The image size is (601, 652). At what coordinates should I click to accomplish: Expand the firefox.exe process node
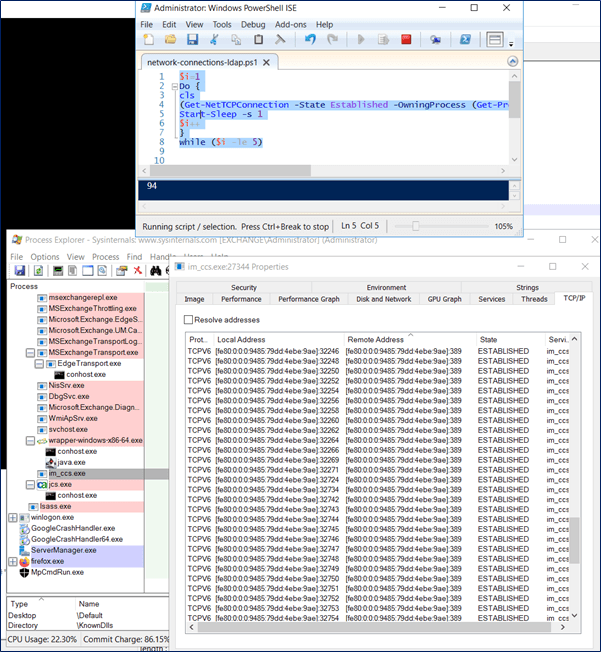(13, 561)
